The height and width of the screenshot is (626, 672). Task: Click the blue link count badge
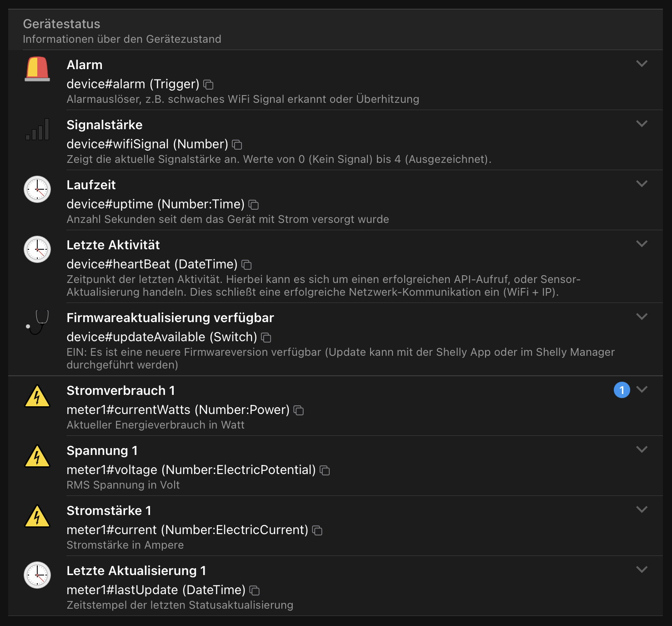tap(622, 390)
